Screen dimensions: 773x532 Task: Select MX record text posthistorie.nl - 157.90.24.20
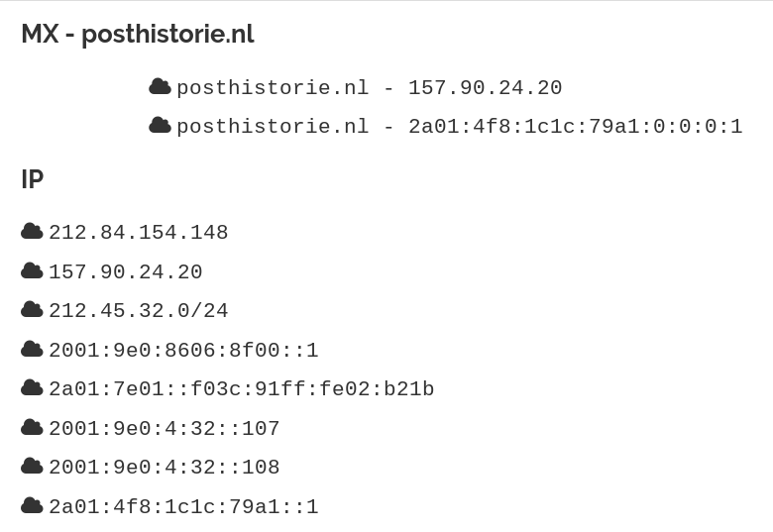point(369,88)
